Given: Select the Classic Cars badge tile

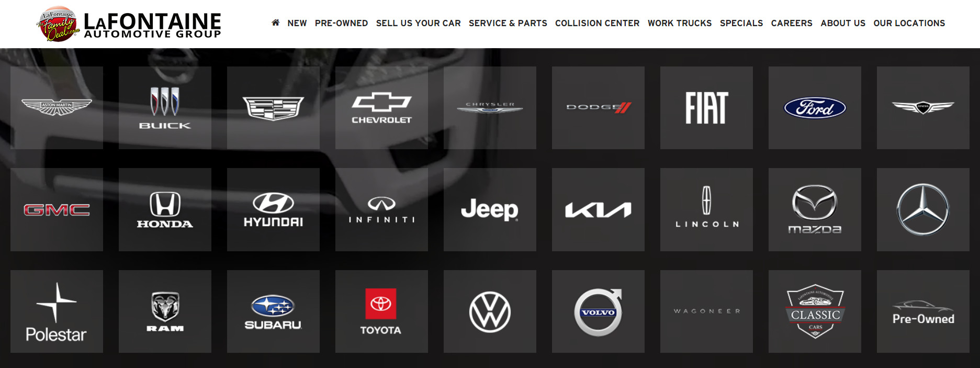Looking at the screenshot, I should pos(815,311).
